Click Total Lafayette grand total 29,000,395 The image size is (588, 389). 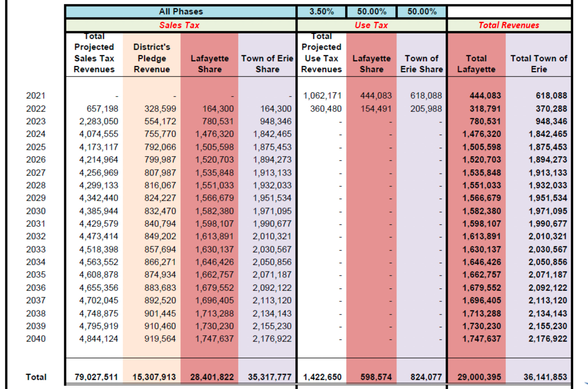tap(479, 377)
